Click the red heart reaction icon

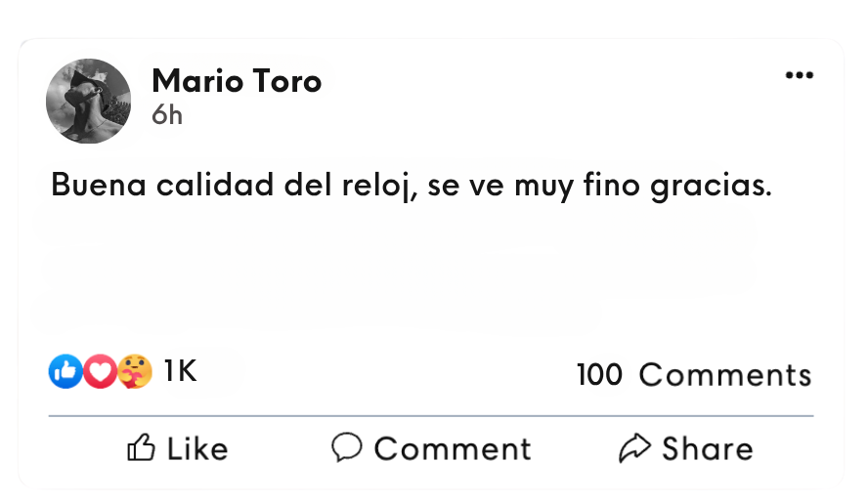99,371
